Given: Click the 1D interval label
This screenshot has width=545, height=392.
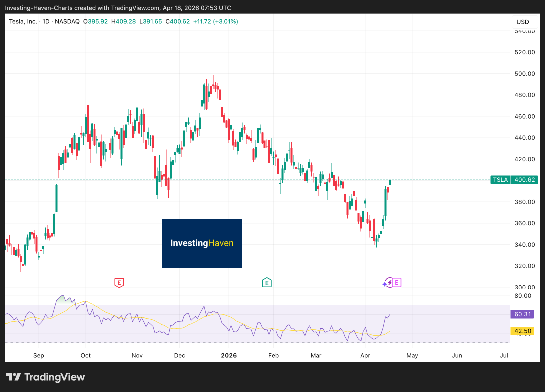Looking at the screenshot, I should click(x=46, y=21).
